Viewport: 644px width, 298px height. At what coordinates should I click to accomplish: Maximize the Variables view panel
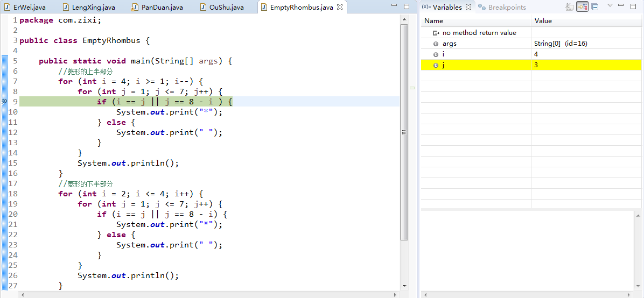[x=634, y=6]
